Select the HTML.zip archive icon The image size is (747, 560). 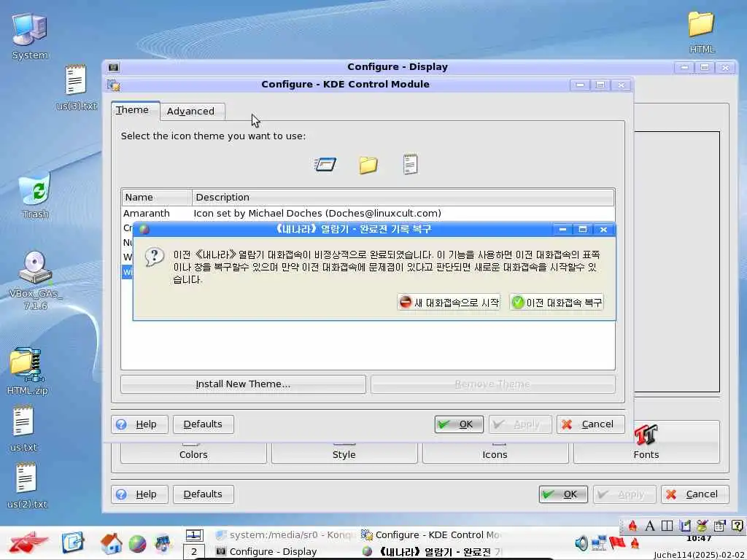tap(27, 371)
